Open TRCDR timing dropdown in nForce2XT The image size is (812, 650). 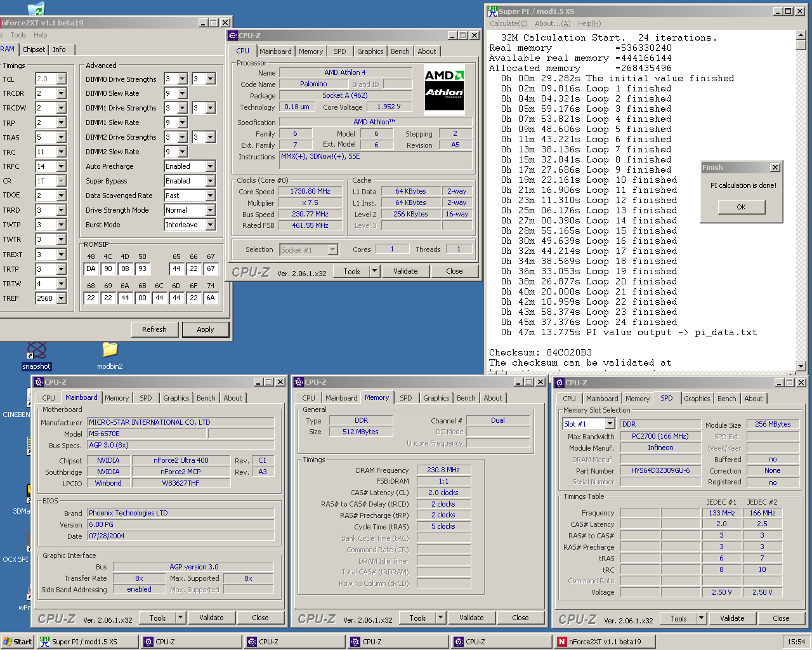coord(62,93)
